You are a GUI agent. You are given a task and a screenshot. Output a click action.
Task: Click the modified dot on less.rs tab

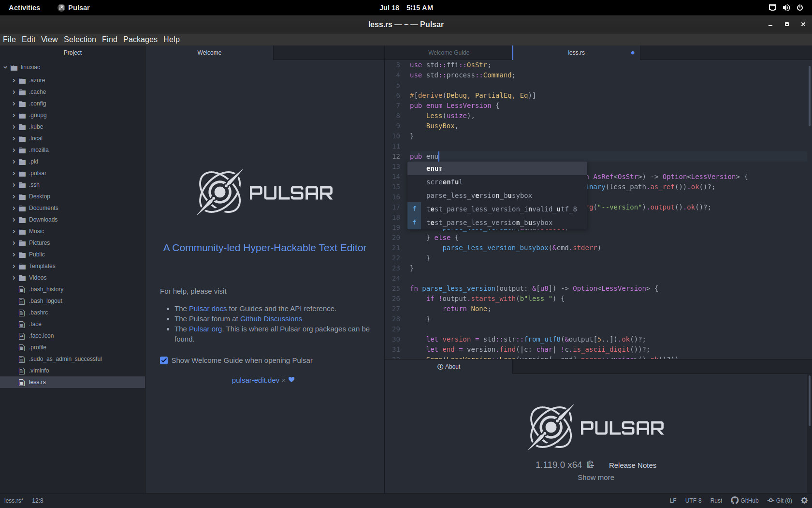point(633,53)
